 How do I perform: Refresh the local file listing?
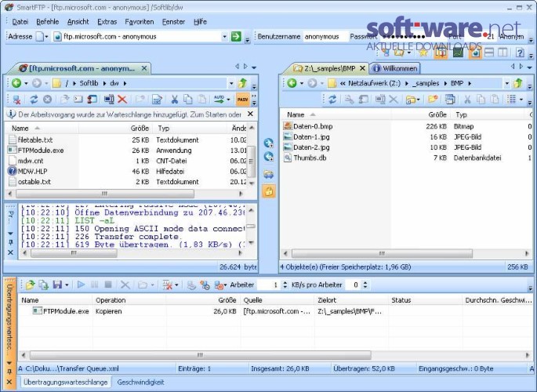[x=332, y=100]
